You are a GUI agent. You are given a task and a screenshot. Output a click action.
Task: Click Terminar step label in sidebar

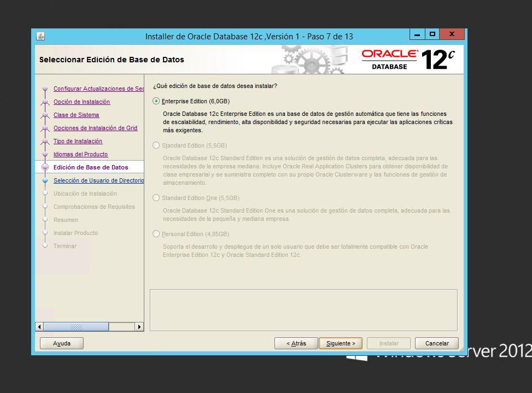click(x=65, y=246)
